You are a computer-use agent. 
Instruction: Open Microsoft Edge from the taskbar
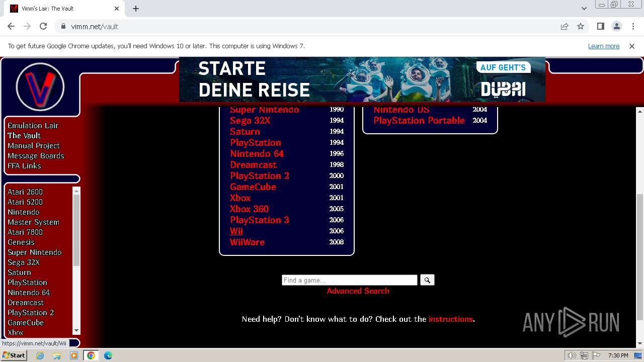108,355
